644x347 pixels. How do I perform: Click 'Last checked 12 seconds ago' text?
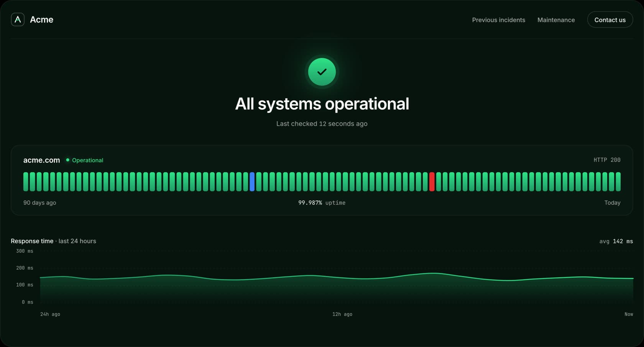(322, 123)
